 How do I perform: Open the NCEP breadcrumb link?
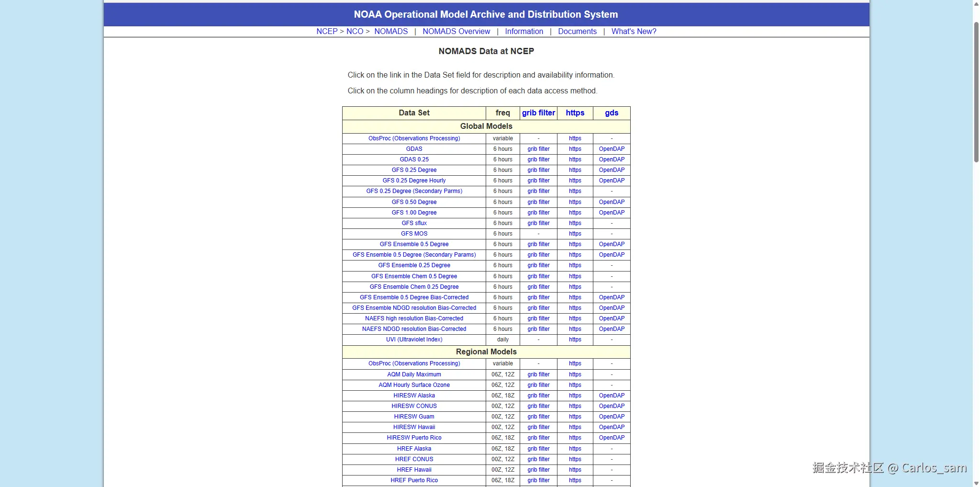[327, 32]
